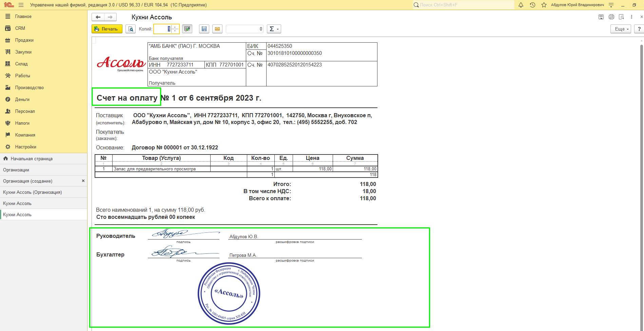
Task: Click the Производство factory icon
Action: (x=8, y=87)
